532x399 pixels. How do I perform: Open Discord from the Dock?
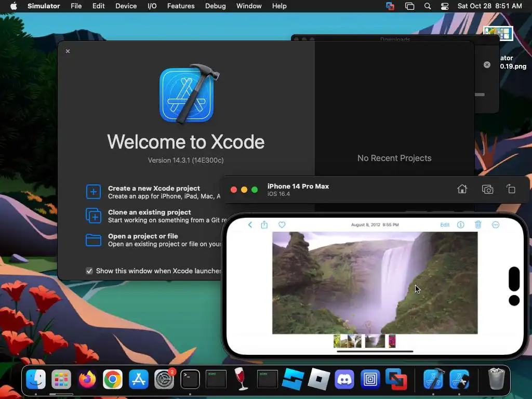pyautogui.click(x=344, y=379)
